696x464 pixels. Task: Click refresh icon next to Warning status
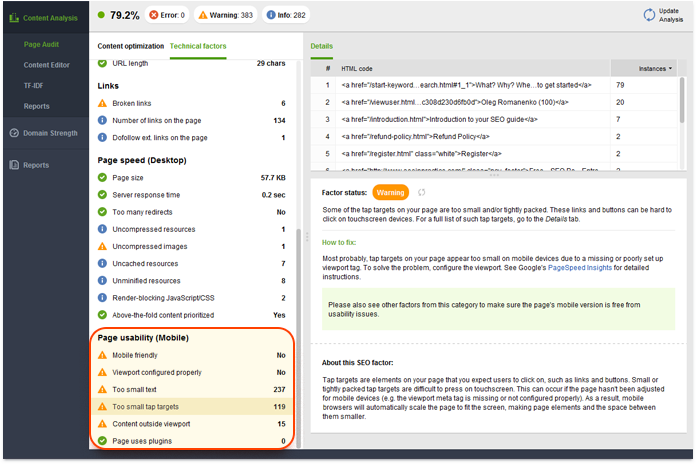421,192
